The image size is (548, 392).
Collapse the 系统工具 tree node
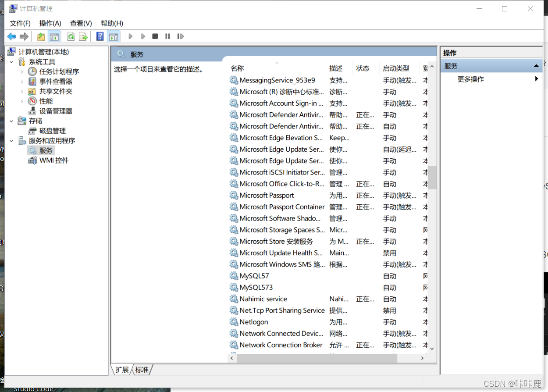(x=11, y=62)
